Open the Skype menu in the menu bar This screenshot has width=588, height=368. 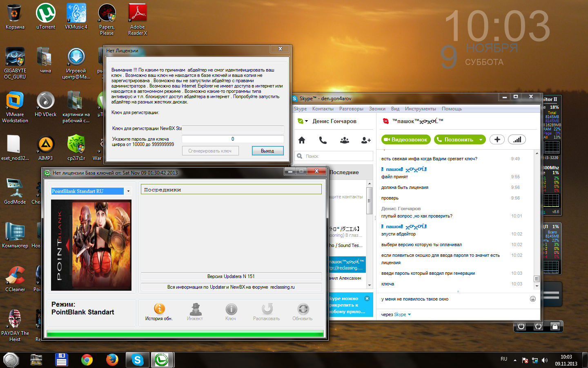[300, 109]
